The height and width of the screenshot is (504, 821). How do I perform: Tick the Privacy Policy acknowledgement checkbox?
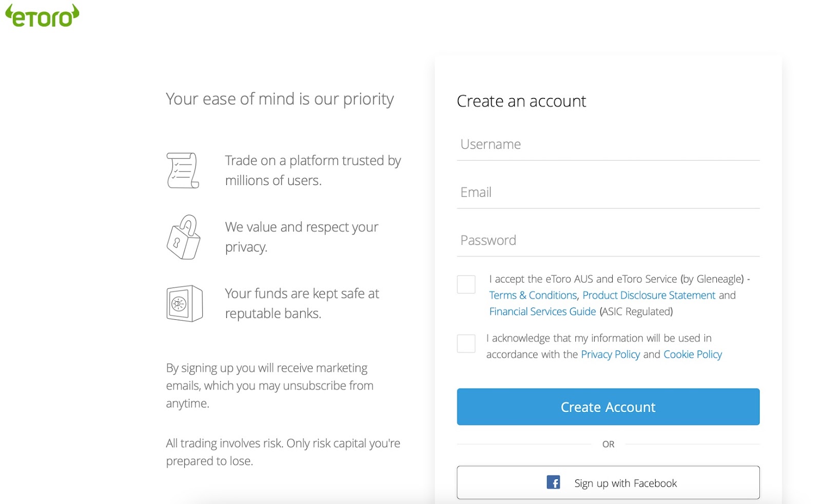coord(466,343)
